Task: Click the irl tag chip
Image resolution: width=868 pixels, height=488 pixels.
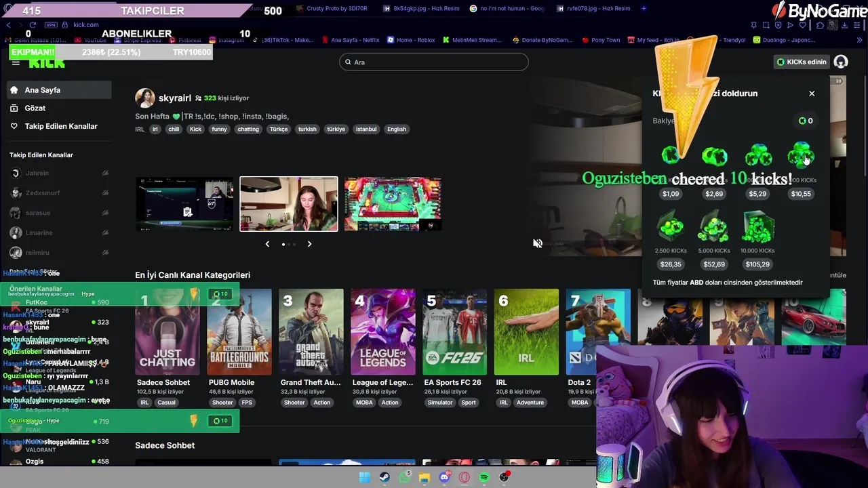Action: click(x=155, y=129)
